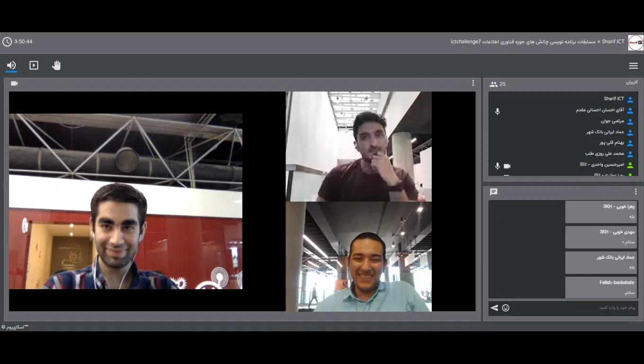Raise hand using the hand icon

pos(56,65)
